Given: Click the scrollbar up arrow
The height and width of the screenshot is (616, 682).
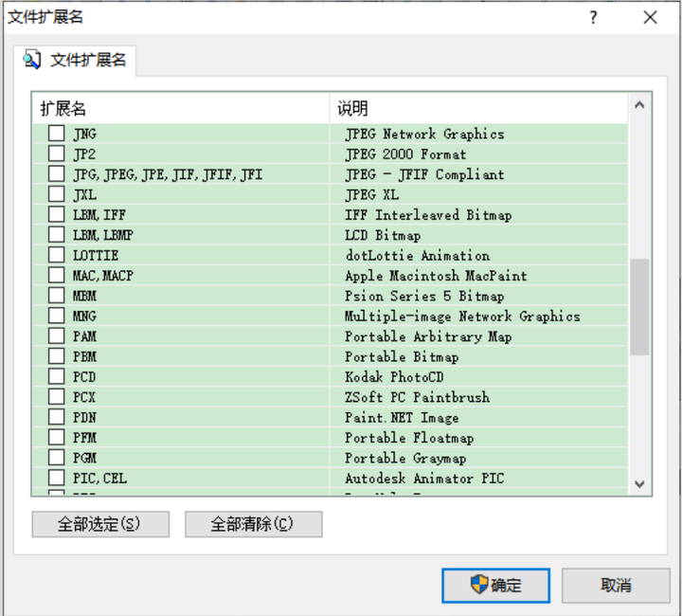Looking at the screenshot, I should (x=639, y=105).
